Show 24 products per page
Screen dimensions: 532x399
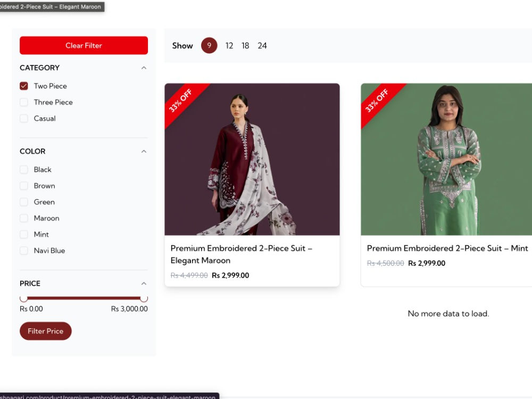pyautogui.click(x=262, y=46)
